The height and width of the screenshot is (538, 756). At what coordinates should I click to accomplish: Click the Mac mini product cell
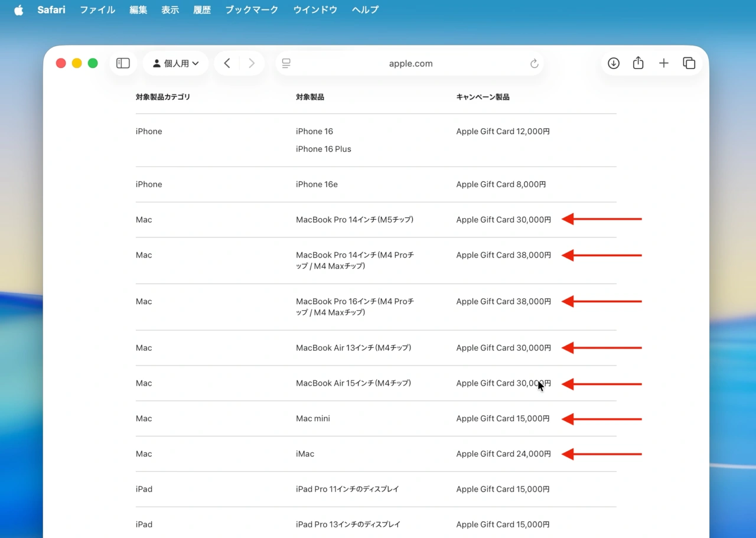pos(313,419)
